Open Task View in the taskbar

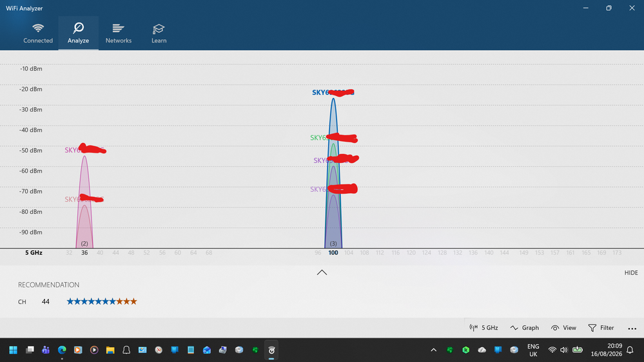pyautogui.click(x=30, y=350)
